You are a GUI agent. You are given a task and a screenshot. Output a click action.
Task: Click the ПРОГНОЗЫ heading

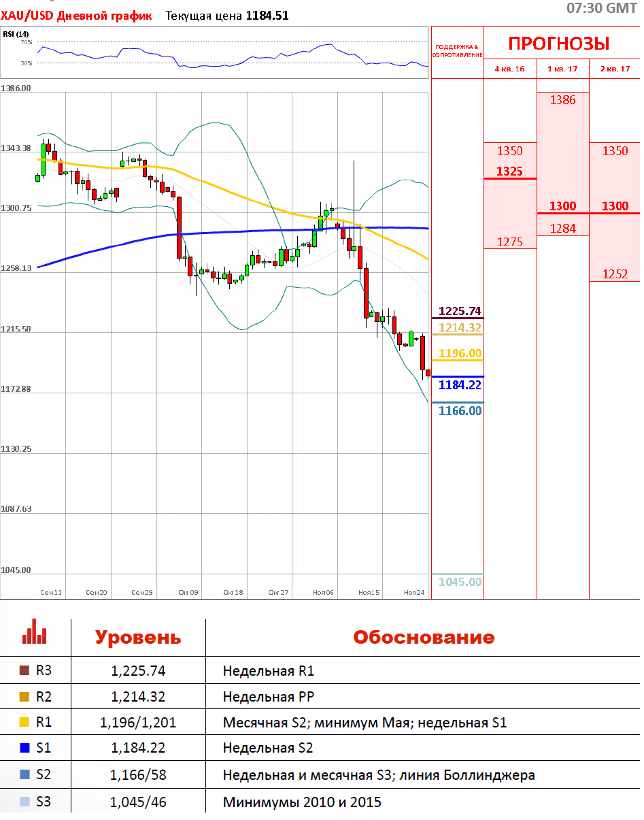click(x=559, y=44)
